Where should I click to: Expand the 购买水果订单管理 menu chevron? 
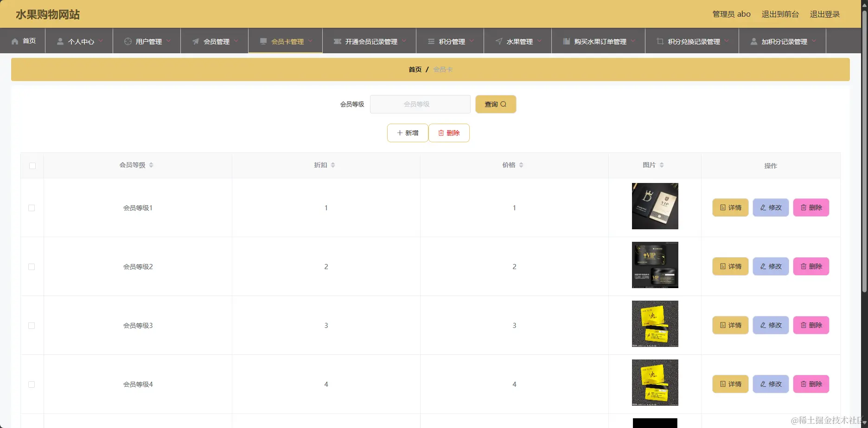pos(633,41)
